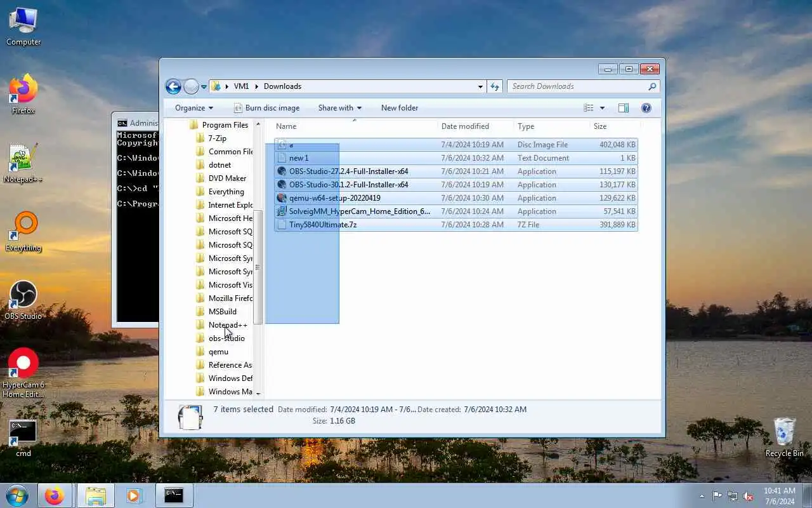
Task: Select the Common Files folder in the tree
Action: tap(224, 152)
